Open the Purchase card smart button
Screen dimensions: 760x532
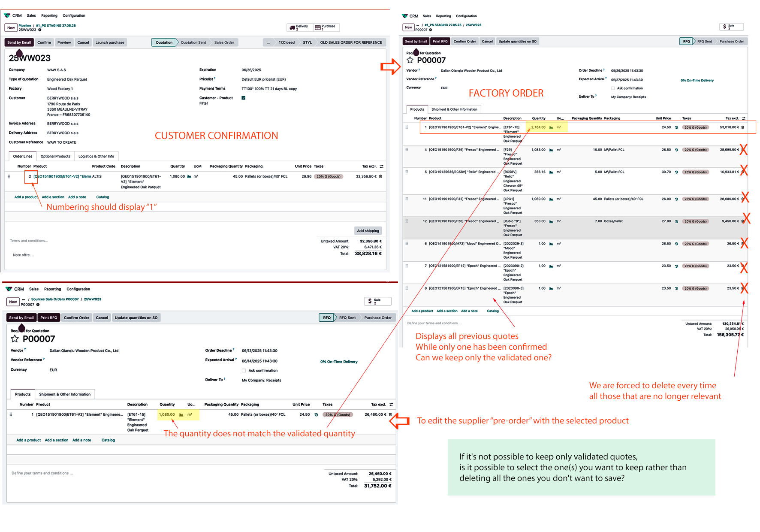pyautogui.click(x=326, y=27)
